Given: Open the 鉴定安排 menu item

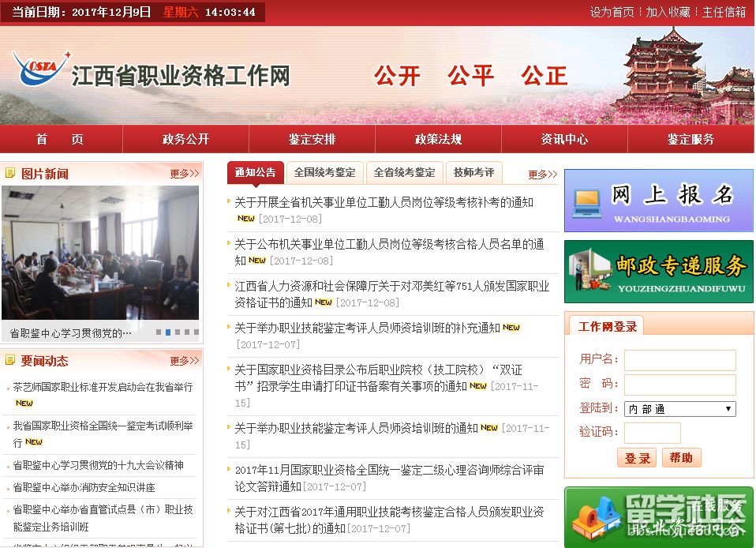Looking at the screenshot, I should pos(312,138).
